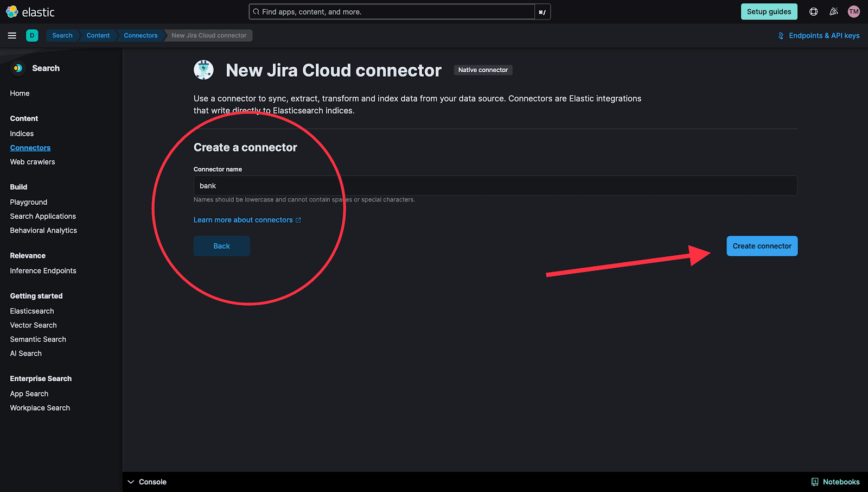Open the Connectors breadcrumb item
Screen dimensions: 868x492
pos(140,35)
